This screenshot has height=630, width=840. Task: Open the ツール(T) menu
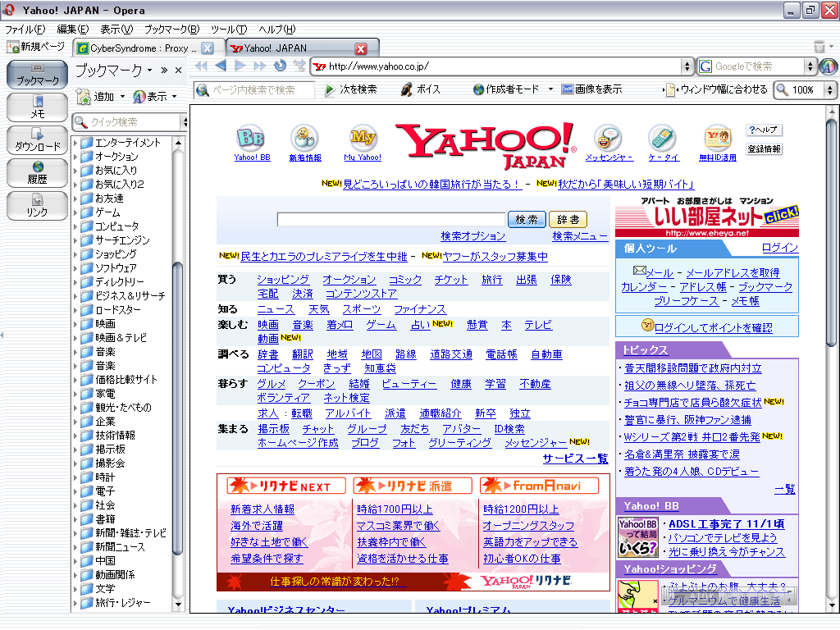229,30
